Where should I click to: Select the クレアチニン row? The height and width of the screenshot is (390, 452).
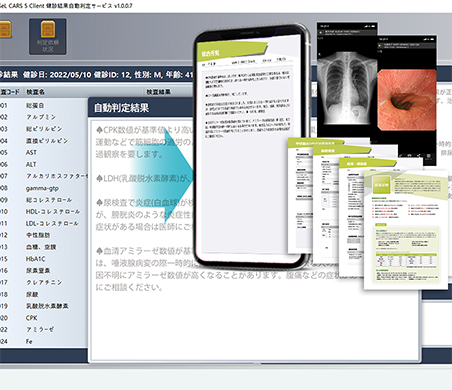(x=44, y=282)
